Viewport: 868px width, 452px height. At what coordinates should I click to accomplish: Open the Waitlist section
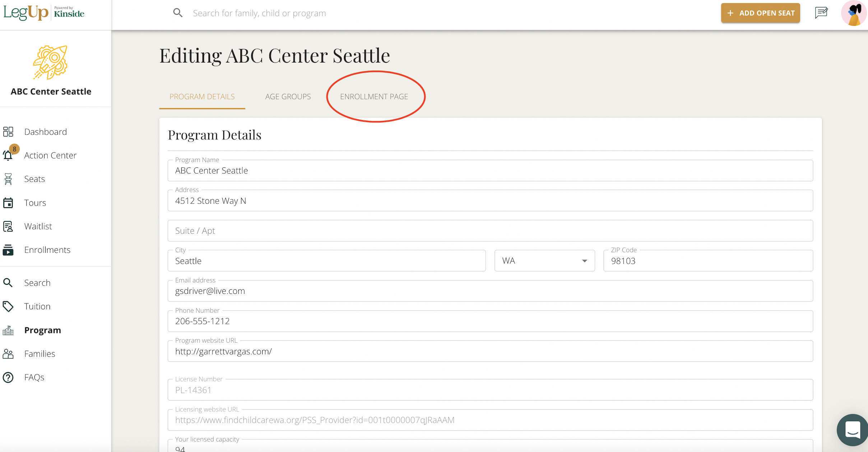point(38,226)
